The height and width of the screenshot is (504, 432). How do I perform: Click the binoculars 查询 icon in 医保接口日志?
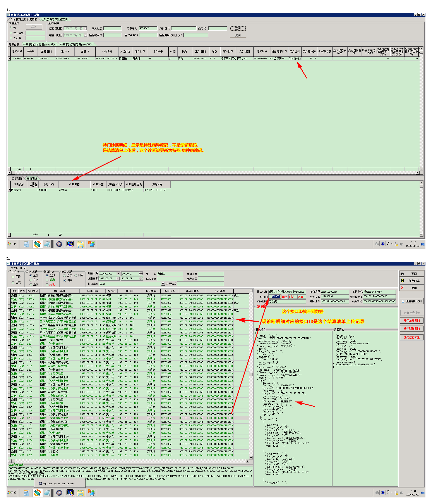402,274
